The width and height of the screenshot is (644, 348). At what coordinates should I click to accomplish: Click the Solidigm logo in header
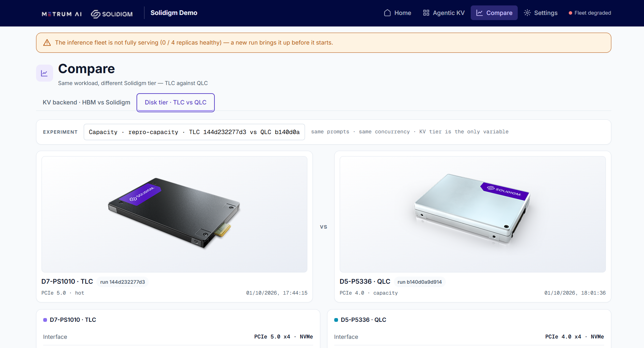pyautogui.click(x=112, y=14)
